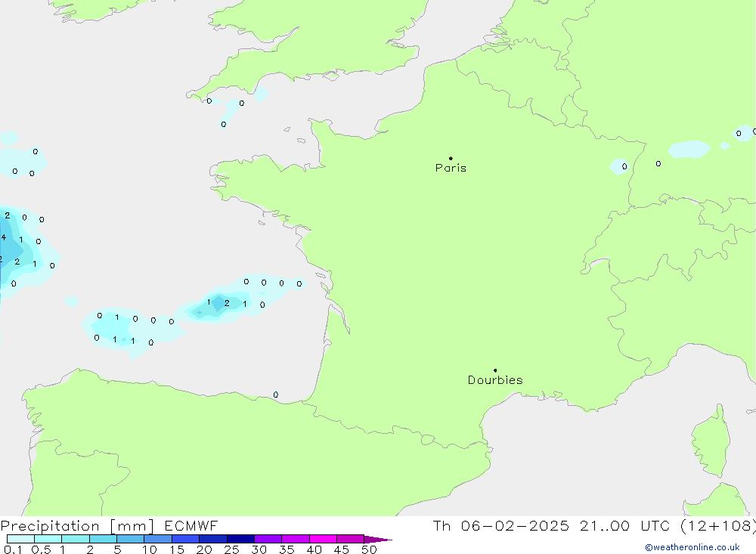The height and width of the screenshot is (554, 756).
Task: Click the '21..00 UTC' time text
Action: [625, 525]
